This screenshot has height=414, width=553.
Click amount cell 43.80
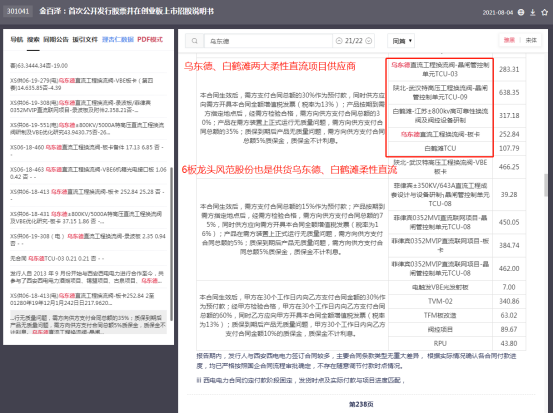509,343
